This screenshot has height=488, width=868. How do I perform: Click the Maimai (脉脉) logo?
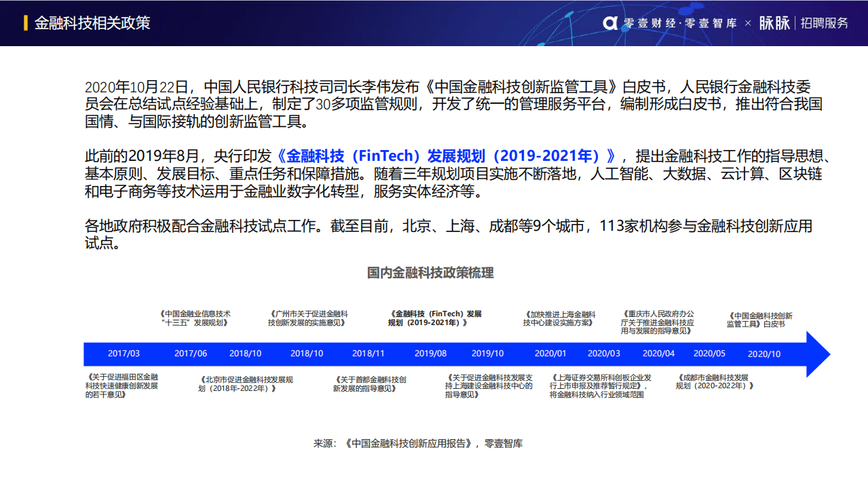click(x=776, y=22)
